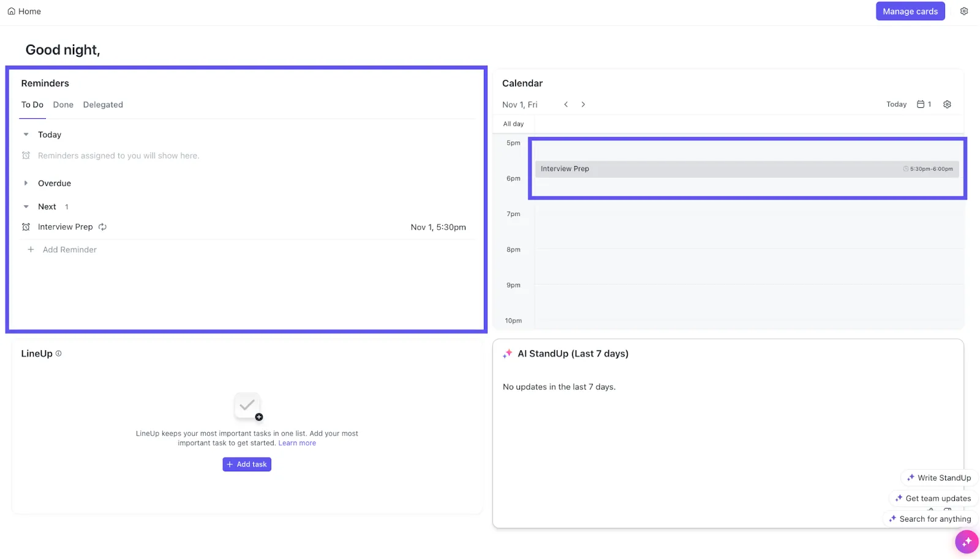
Task: Go to next day in Calendar
Action: (583, 105)
